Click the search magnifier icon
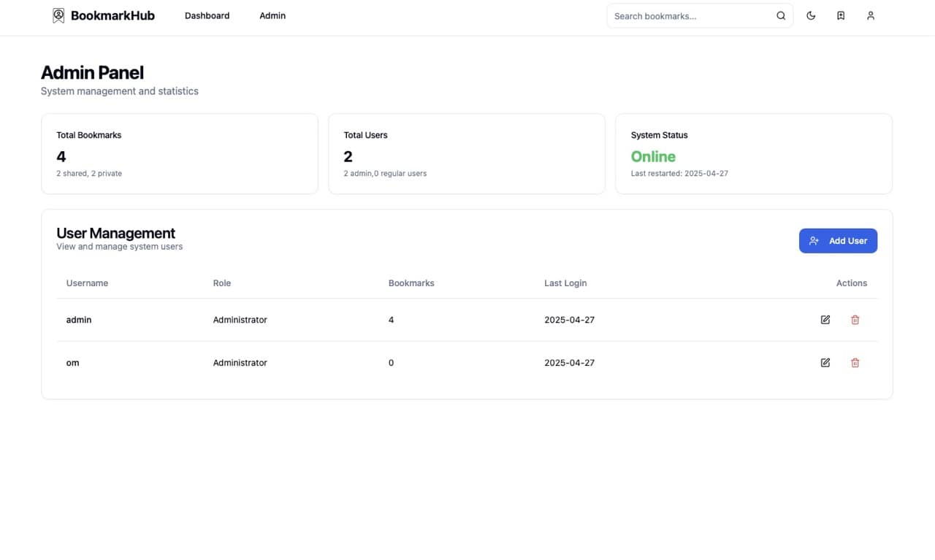The height and width of the screenshot is (560, 935). 781,16
